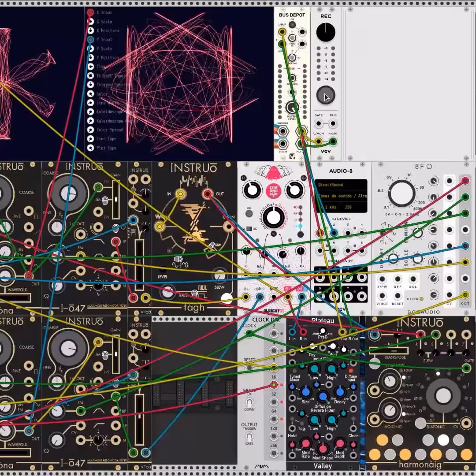Click the Plateau L In jack
The width and height of the screenshot is (476, 476).
pyautogui.click(x=292, y=331)
